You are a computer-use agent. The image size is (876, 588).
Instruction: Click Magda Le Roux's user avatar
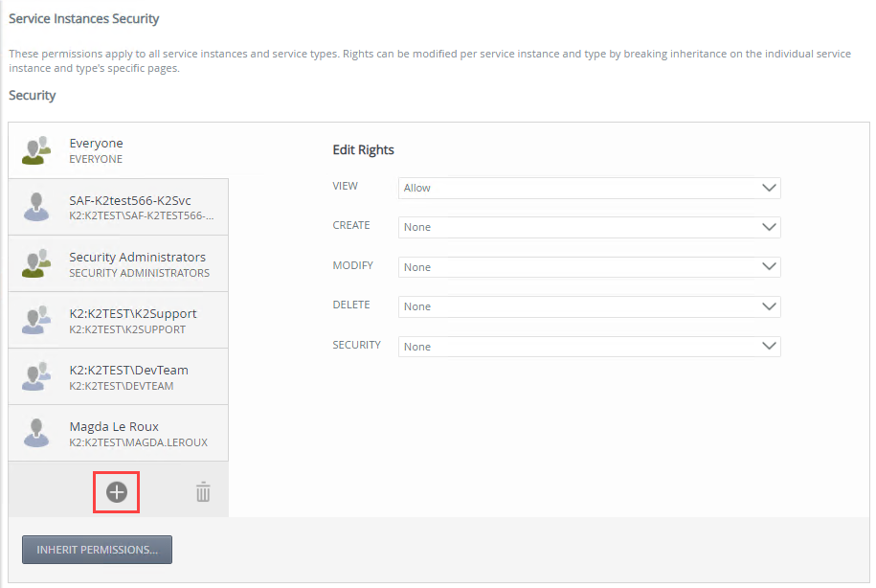pyautogui.click(x=37, y=433)
